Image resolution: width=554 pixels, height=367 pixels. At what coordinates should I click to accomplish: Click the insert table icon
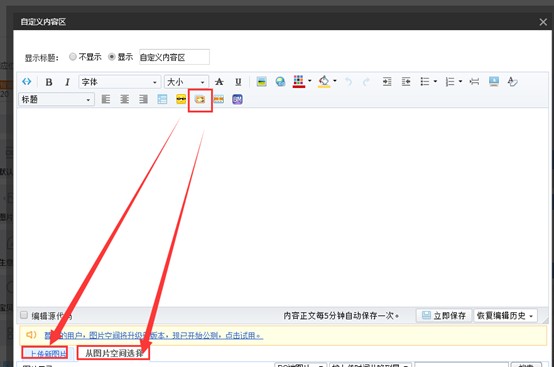tap(162, 99)
